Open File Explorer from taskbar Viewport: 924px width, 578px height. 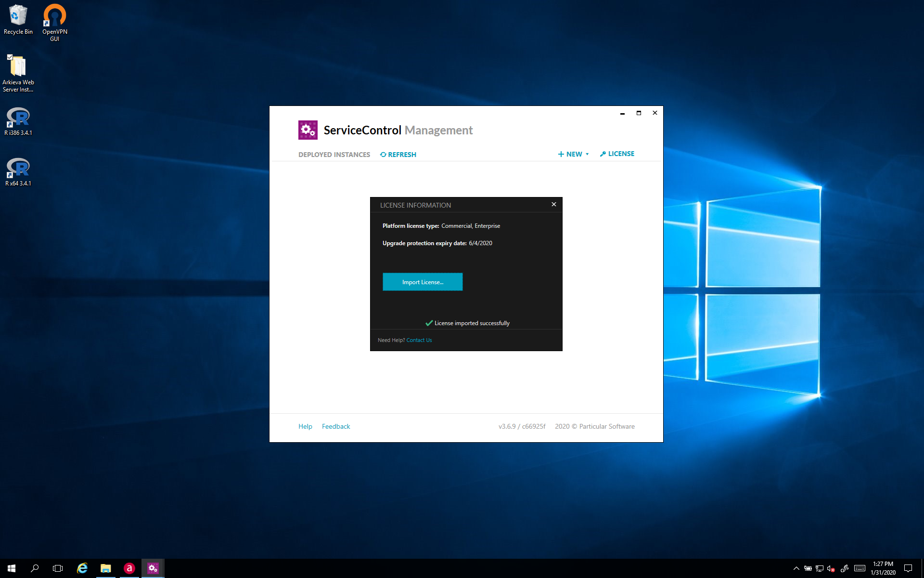pyautogui.click(x=106, y=568)
